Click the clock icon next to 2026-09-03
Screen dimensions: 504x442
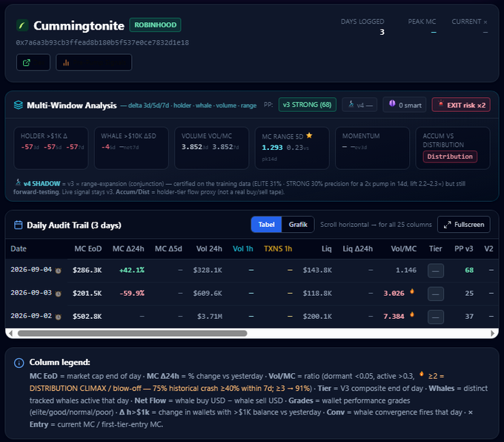58,294
